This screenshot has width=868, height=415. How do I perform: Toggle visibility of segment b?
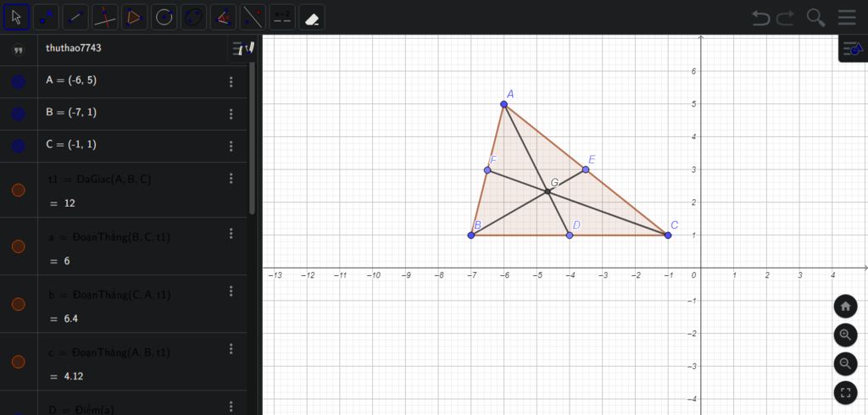(x=19, y=304)
